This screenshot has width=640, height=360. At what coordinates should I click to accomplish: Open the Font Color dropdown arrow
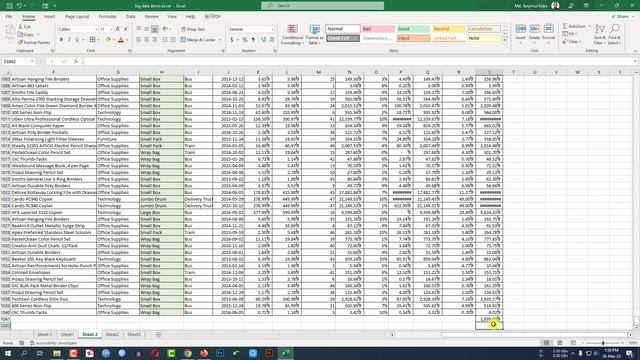(x=127, y=40)
